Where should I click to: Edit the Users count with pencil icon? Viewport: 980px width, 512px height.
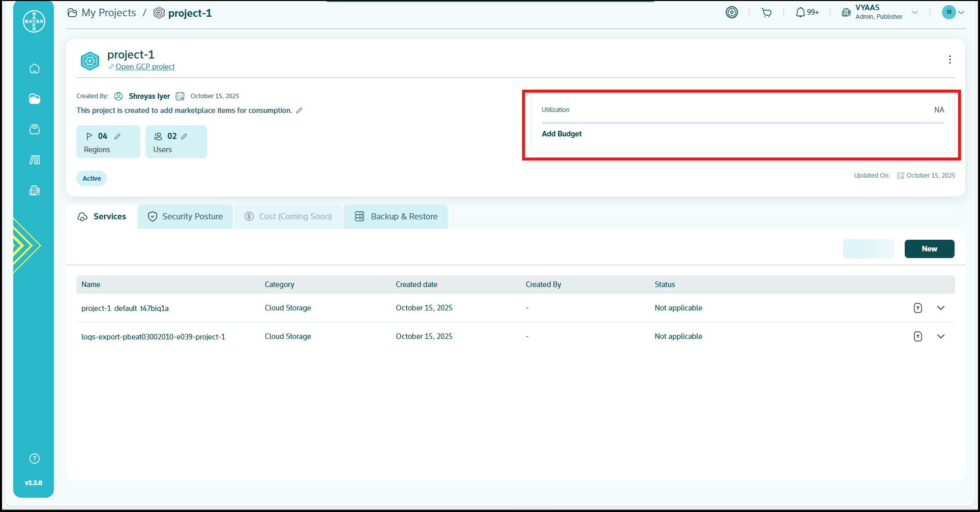(184, 136)
